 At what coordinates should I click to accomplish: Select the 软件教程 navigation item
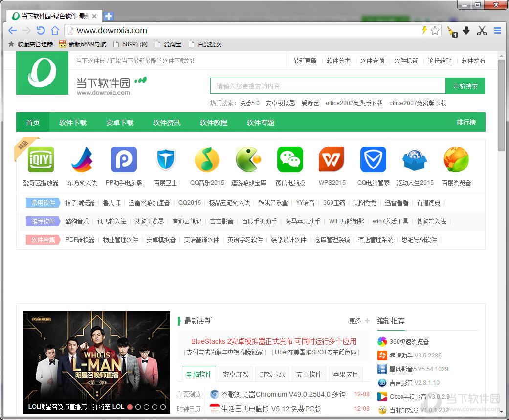click(x=214, y=122)
